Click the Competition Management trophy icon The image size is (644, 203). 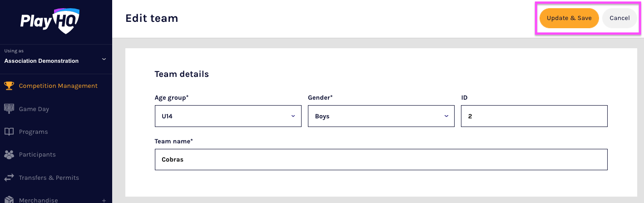pyautogui.click(x=9, y=86)
